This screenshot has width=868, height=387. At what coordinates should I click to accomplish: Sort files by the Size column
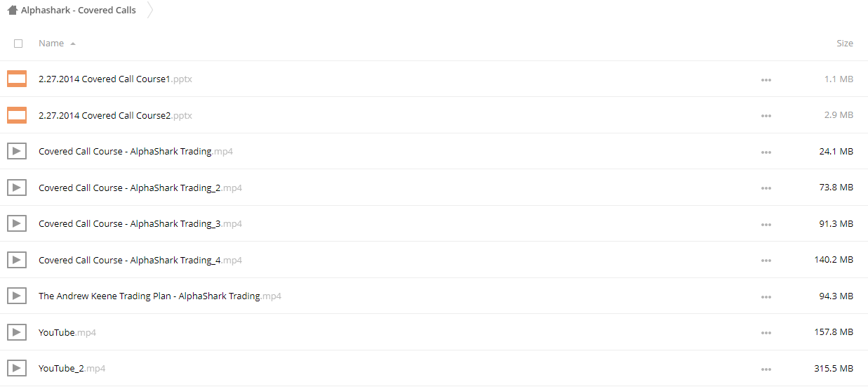click(x=845, y=44)
